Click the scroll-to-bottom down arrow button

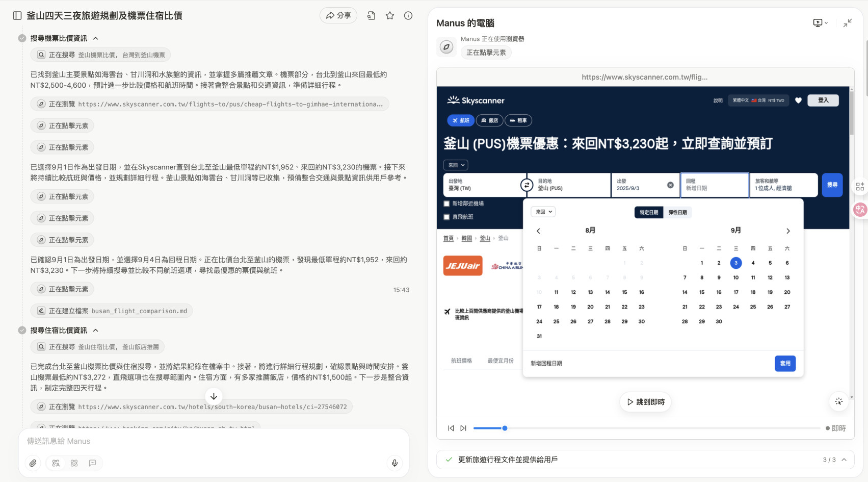click(x=214, y=396)
